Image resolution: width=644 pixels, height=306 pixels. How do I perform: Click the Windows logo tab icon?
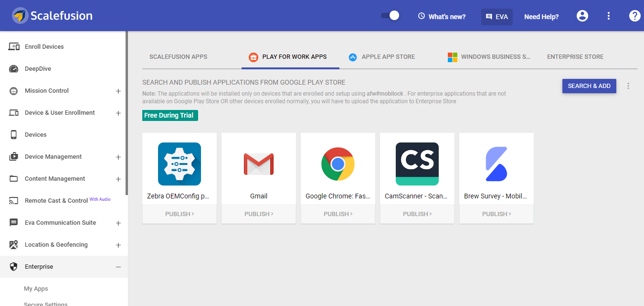(x=453, y=57)
